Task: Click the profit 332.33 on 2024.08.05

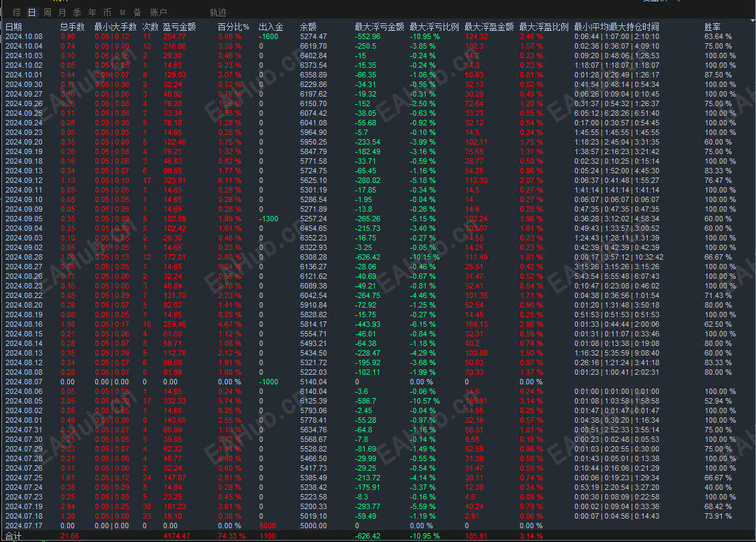Action: click(175, 402)
